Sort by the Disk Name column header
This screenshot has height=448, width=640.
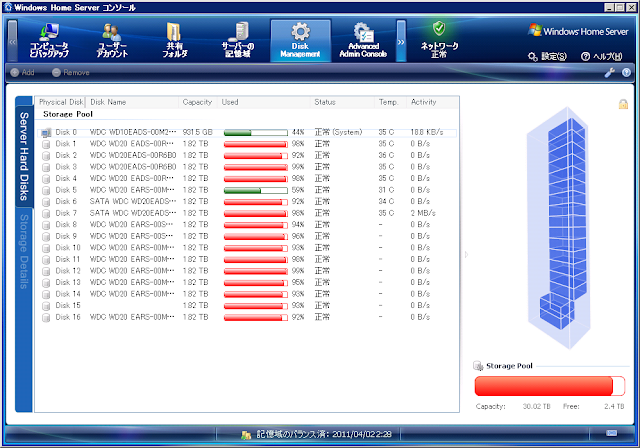(x=132, y=102)
